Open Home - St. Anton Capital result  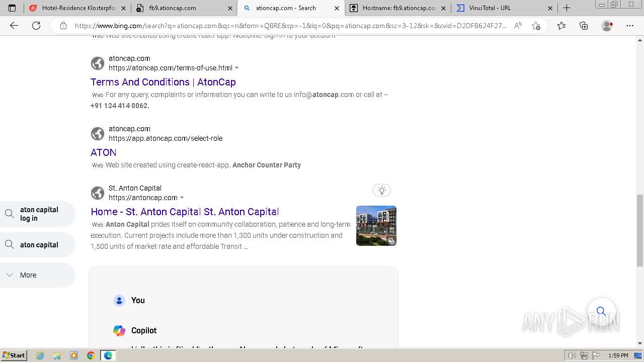(x=185, y=212)
